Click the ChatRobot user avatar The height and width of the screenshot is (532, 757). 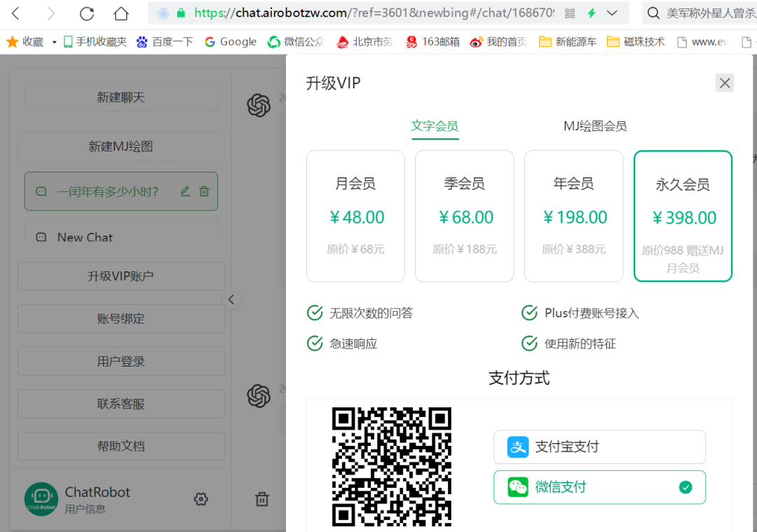click(x=41, y=499)
